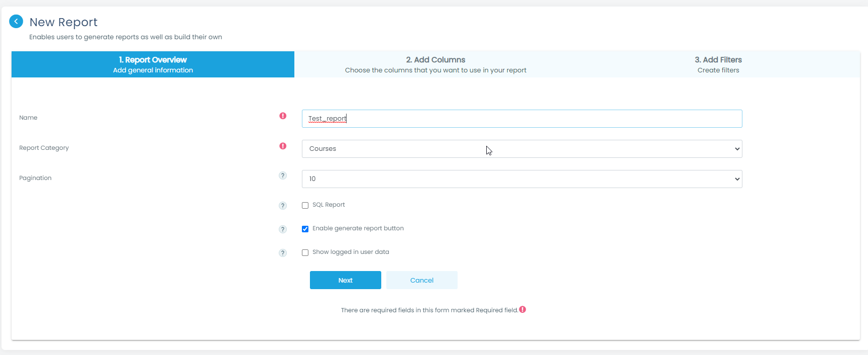868x355 pixels.
Task: Click the required field icon for Name
Action: (x=283, y=116)
